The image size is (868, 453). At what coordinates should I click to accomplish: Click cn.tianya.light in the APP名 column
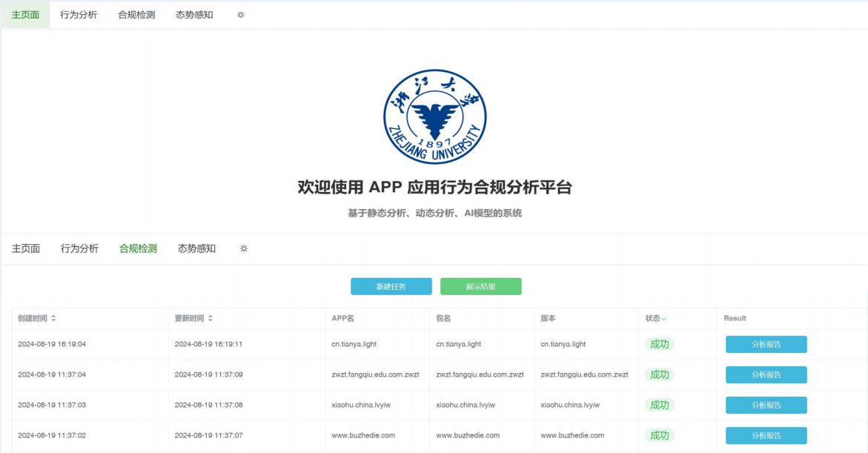tap(354, 345)
